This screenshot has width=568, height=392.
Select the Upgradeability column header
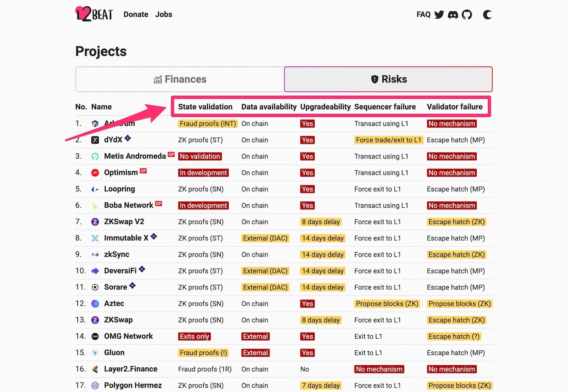(325, 107)
